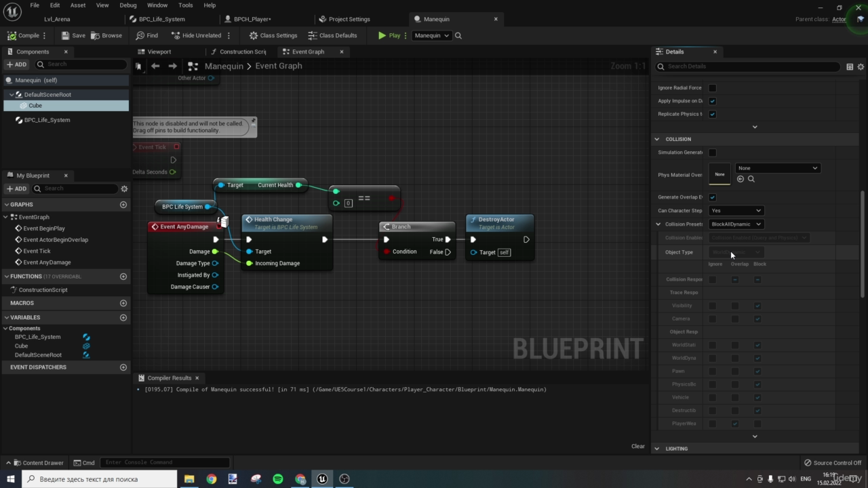Open the Compile options menu dots
The image size is (868, 488).
[45, 35]
